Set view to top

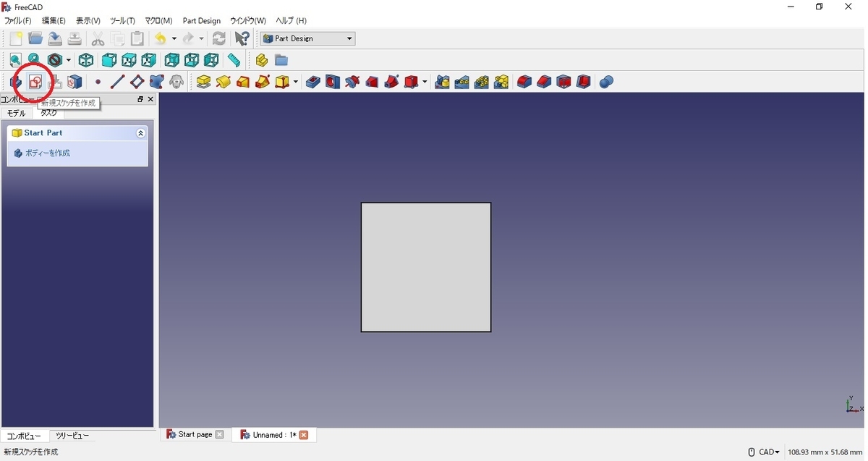coord(129,60)
